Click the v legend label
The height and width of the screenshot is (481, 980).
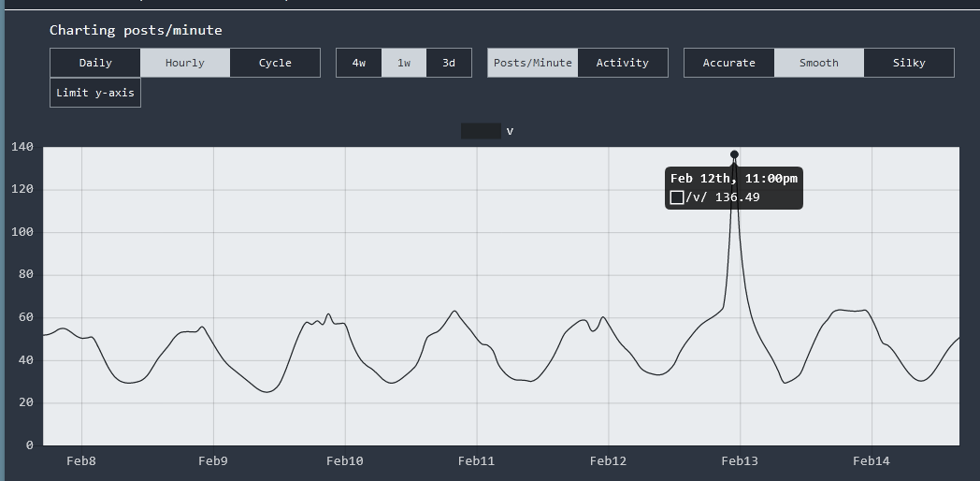point(510,131)
